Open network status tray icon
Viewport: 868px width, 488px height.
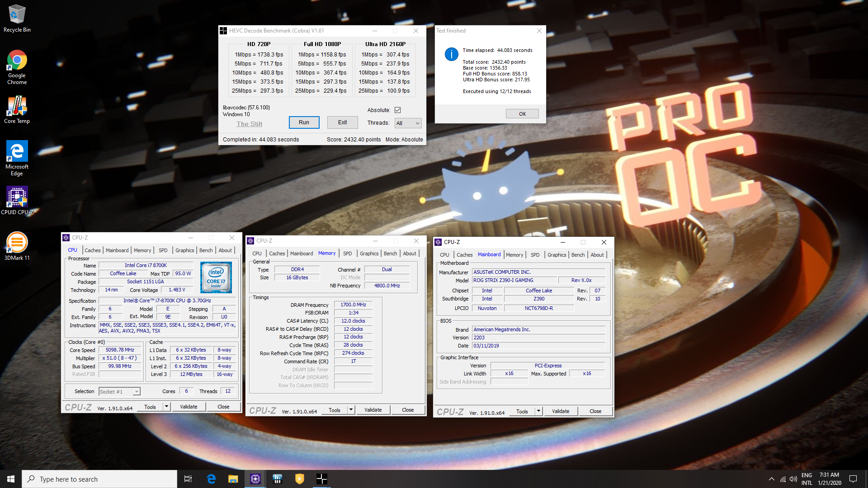pos(783,479)
